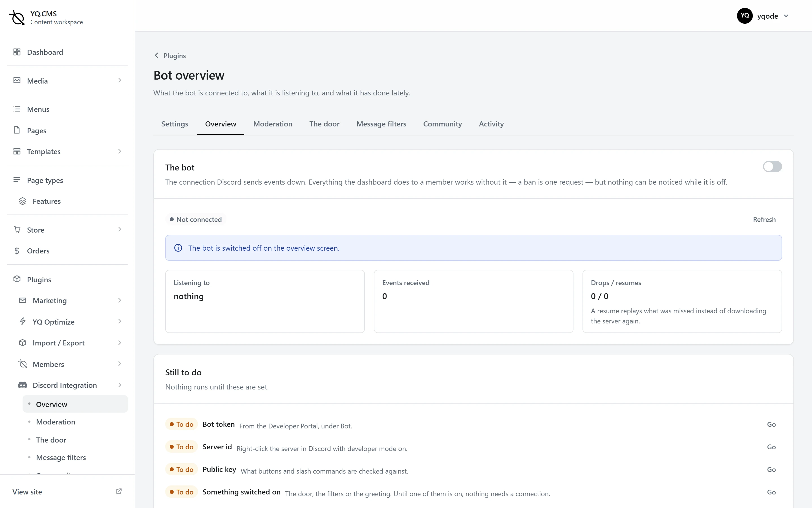Click the Menus list icon
The image size is (812, 508).
click(x=17, y=109)
